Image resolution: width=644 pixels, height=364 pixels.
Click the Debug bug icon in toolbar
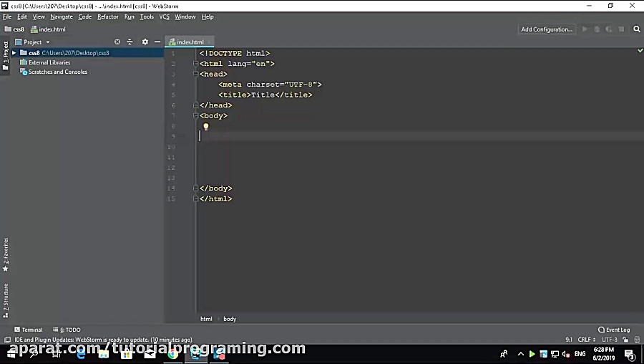point(597,29)
